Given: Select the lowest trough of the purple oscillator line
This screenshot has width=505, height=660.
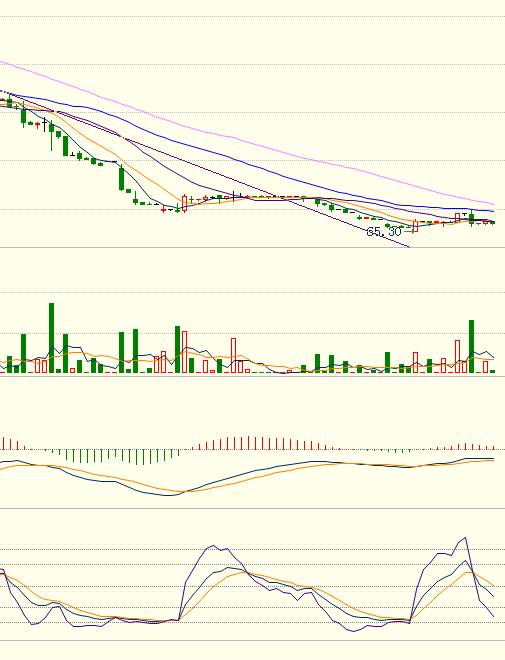Looking at the screenshot, I should (x=353, y=631).
